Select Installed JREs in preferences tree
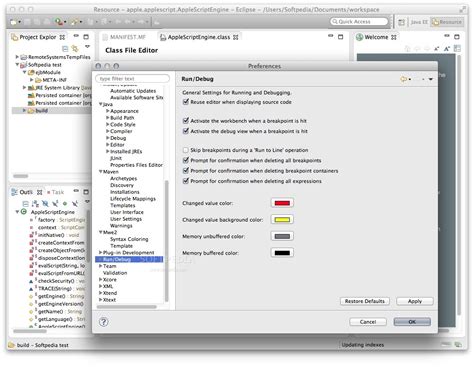 (126, 151)
